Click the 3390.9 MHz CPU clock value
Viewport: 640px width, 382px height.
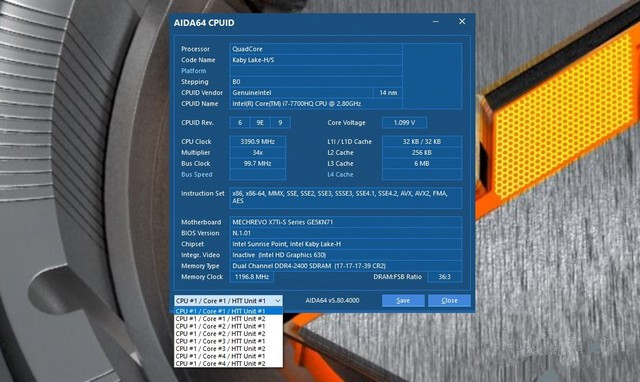[x=258, y=142]
